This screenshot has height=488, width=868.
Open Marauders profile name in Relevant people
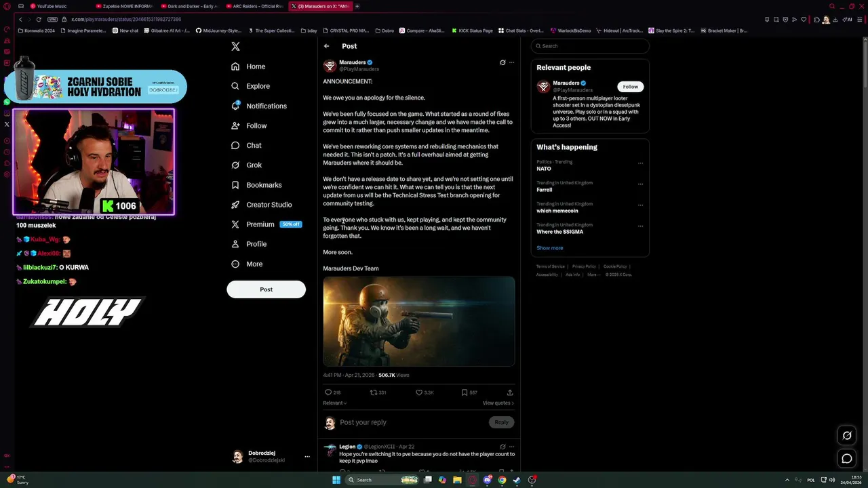click(x=566, y=83)
